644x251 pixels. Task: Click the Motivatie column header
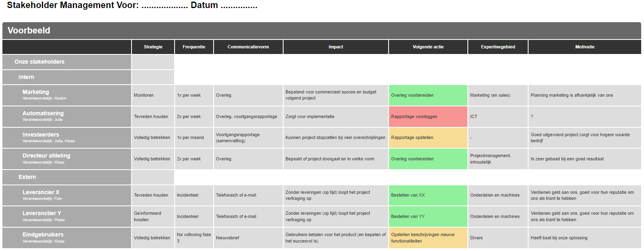pyautogui.click(x=584, y=47)
